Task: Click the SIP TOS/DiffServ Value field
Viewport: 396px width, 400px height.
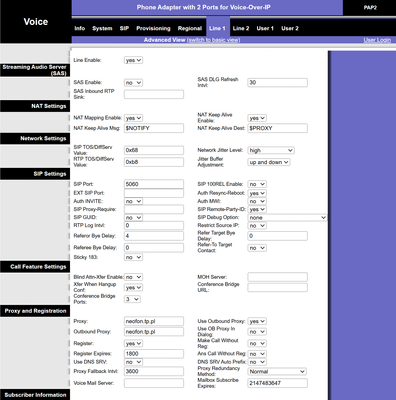Action: (x=154, y=150)
